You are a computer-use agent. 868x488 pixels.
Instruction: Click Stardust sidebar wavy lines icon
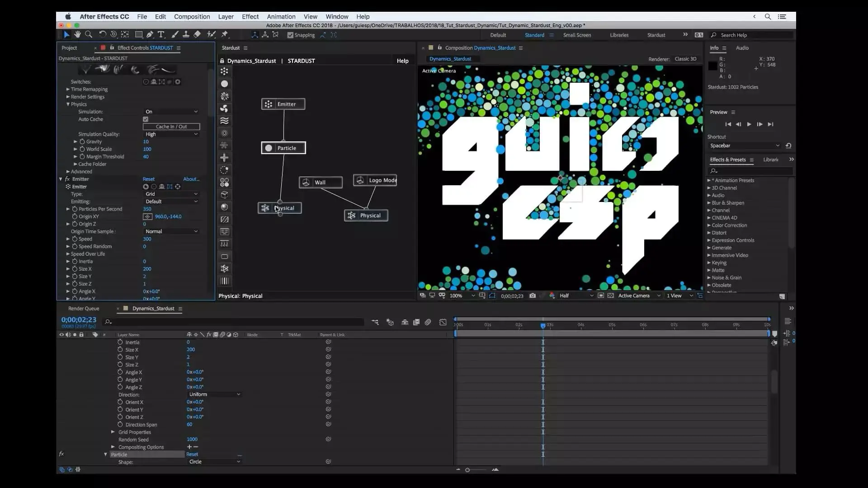(224, 121)
